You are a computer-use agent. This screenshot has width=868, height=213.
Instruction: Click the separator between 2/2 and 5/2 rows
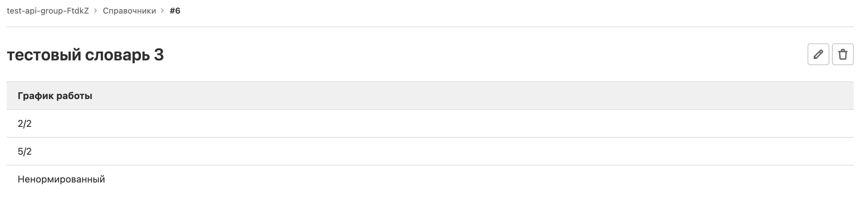(430, 137)
